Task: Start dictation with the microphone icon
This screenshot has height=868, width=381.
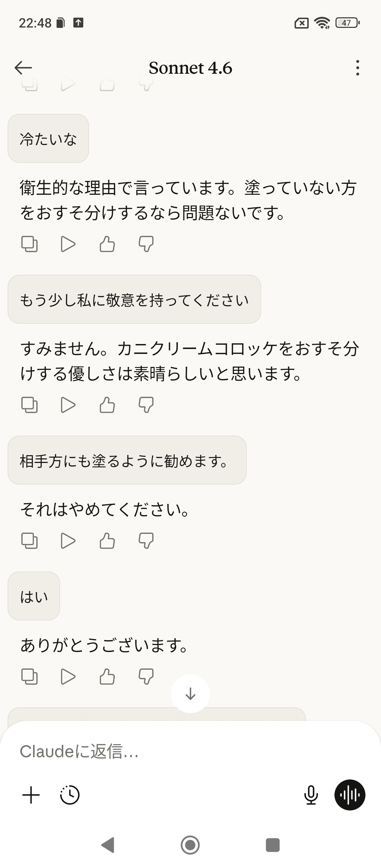Action: tap(311, 795)
